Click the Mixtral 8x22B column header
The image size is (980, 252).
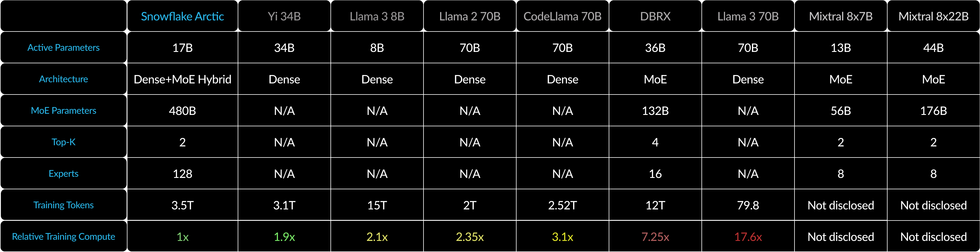(x=933, y=16)
